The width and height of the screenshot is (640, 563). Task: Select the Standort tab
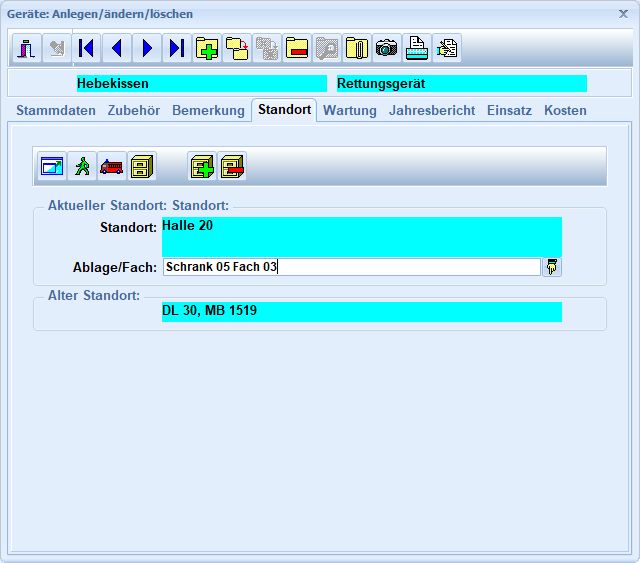tap(284, 109)
